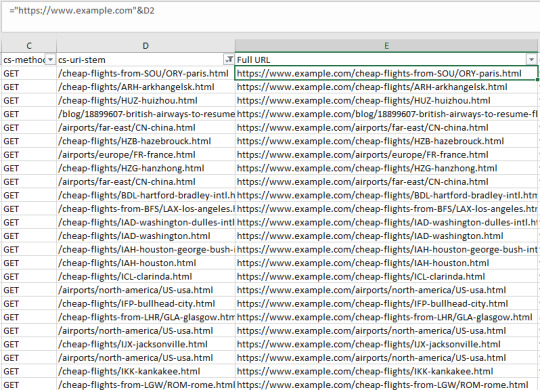Select cell /cheap-flights/IFP-bullhead-city.html in column D
This screenshot has width=540, height=390.
146,304
